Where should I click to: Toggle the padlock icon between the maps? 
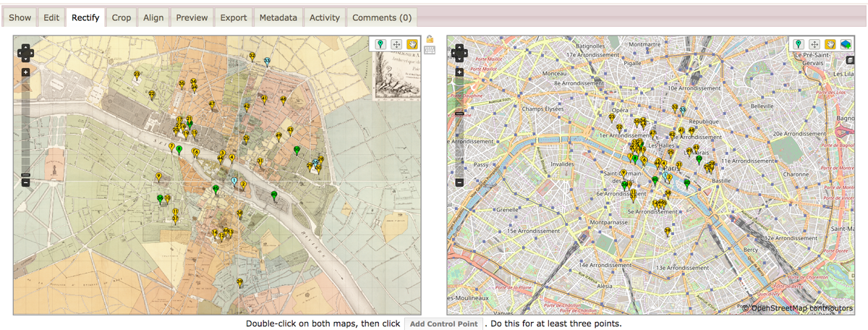[430, 39]
